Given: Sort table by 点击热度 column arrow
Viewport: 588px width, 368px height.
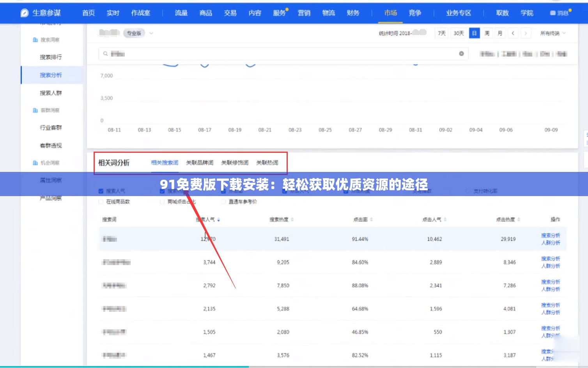Looking at the screenshot, I should (x=519, y=220).
